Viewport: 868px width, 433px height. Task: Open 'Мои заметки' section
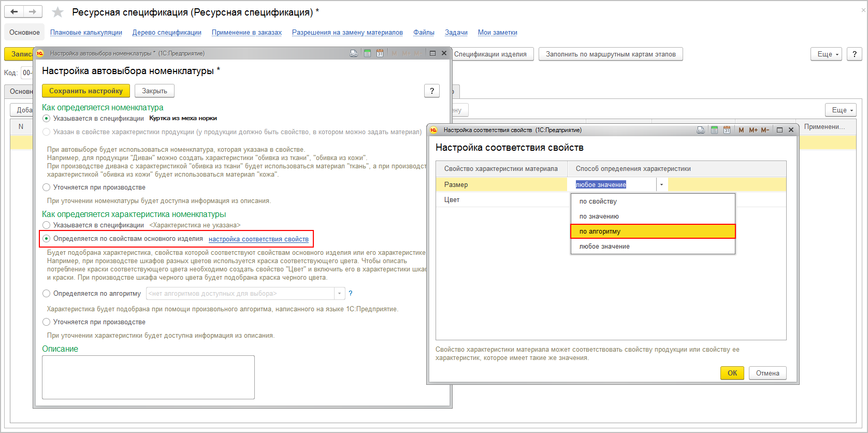pos(498,32)
